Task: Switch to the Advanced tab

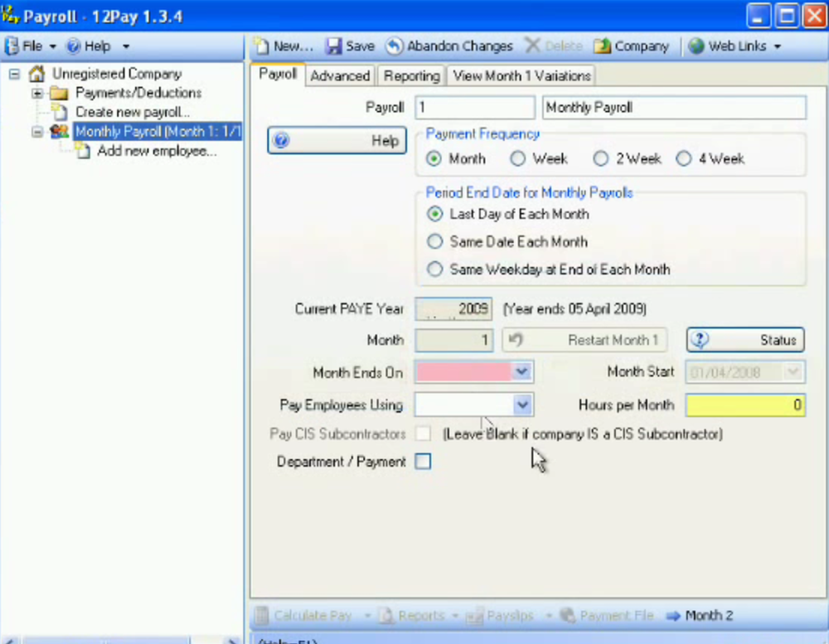Action: coord(340,76)
